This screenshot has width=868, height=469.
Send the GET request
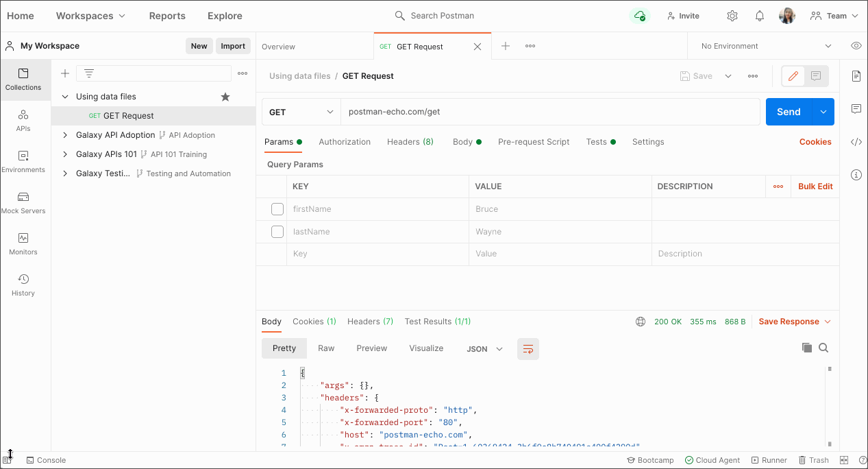(789, 112)
